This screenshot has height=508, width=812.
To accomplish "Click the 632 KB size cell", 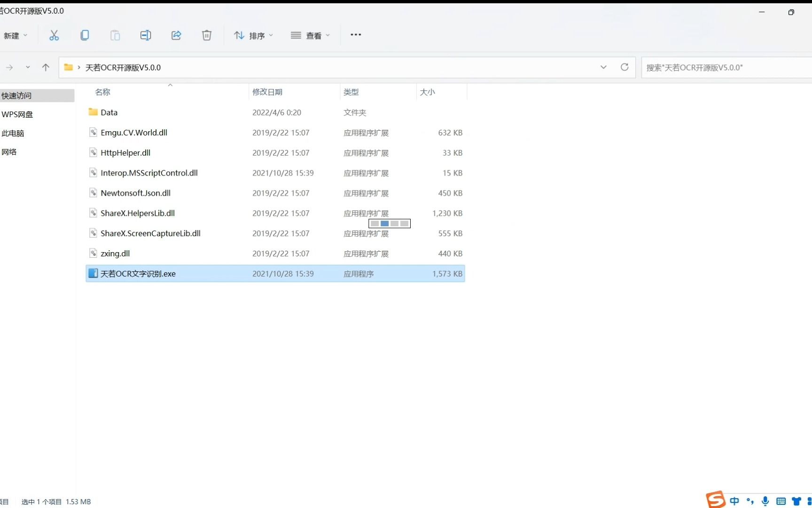I will click(x=450, y=133).
